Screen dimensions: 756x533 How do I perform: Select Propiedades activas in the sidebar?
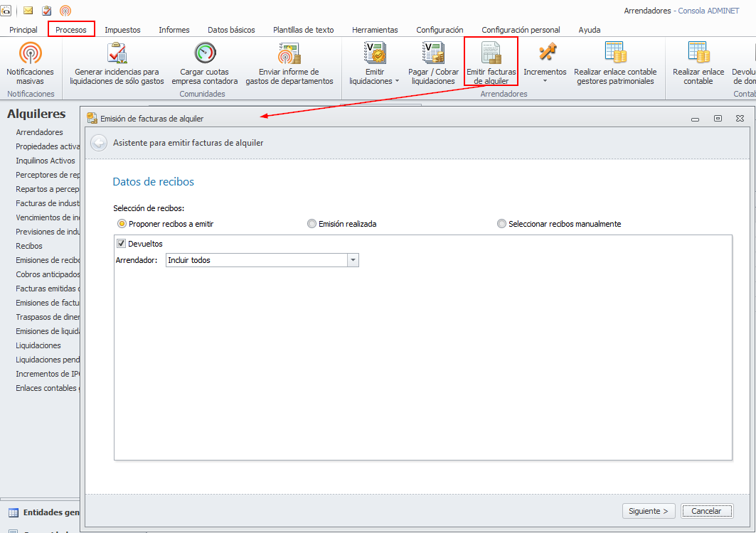tap(48, 146)
